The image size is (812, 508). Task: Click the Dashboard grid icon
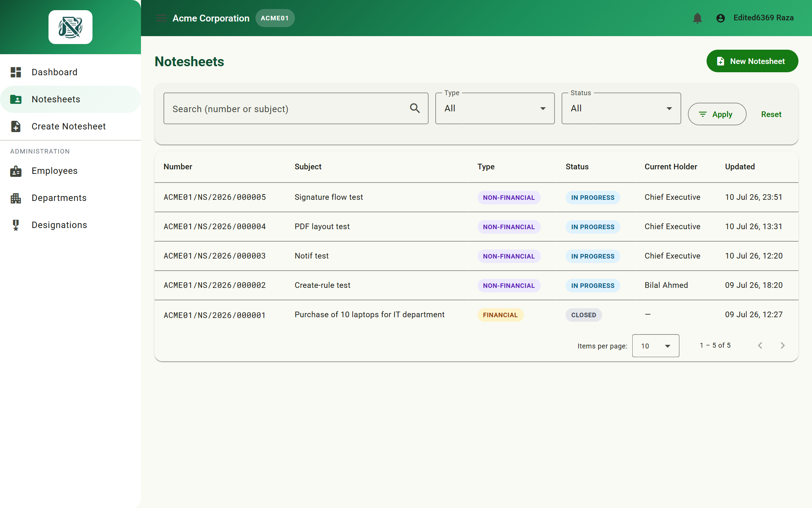(16, 72)
